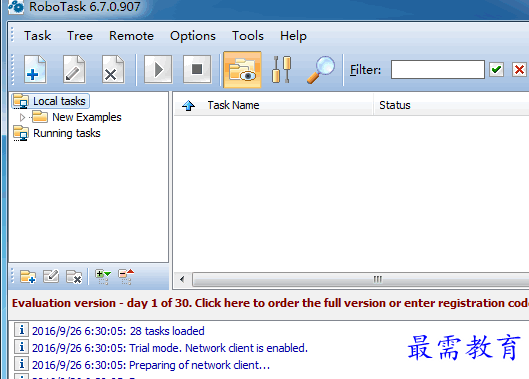Click the info icon beside 'Trial mode' entry

(21, 347)
